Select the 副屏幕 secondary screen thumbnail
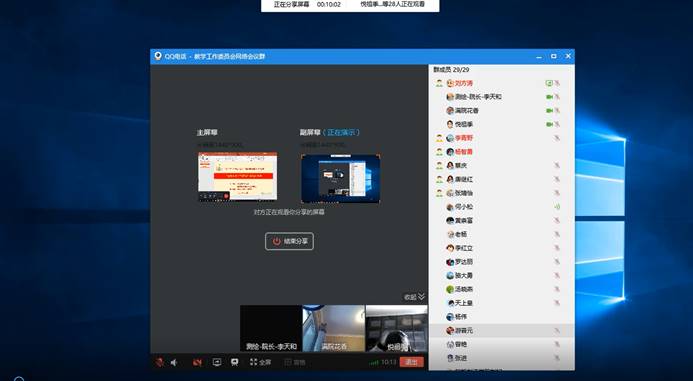This screenshot has height=381, width=693. click(341, 178)
